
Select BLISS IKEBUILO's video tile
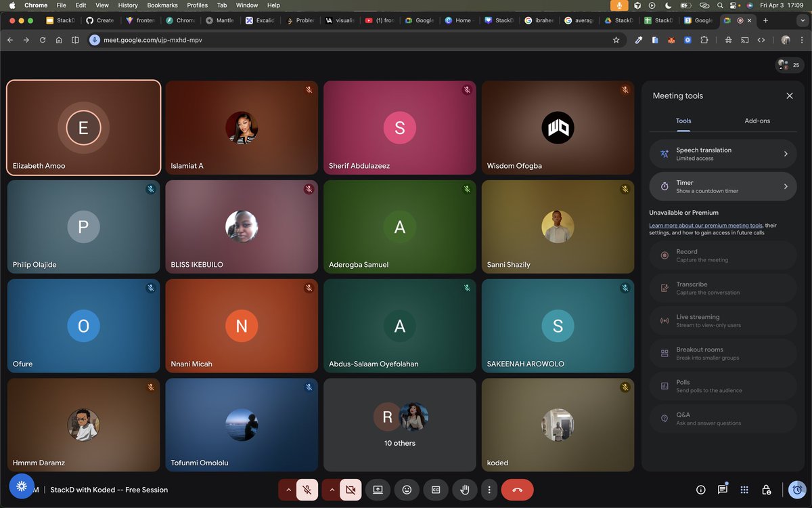tap(242, 227)
